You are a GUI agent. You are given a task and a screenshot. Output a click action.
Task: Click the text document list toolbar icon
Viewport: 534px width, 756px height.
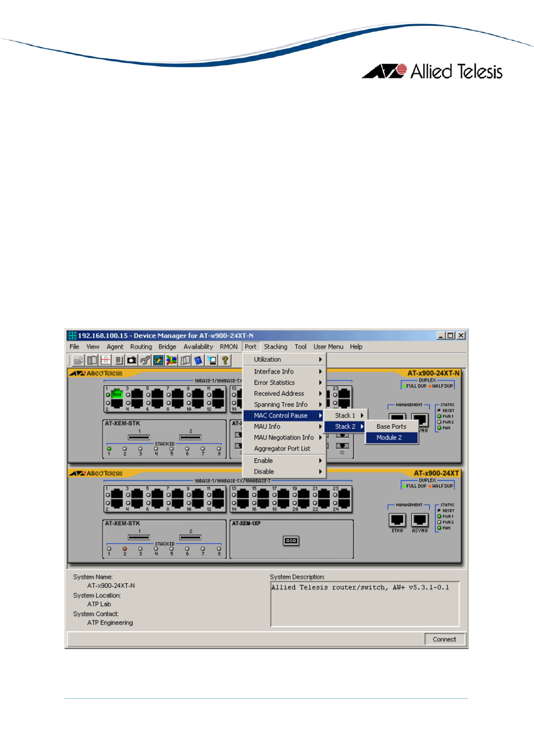coord(119,361)
